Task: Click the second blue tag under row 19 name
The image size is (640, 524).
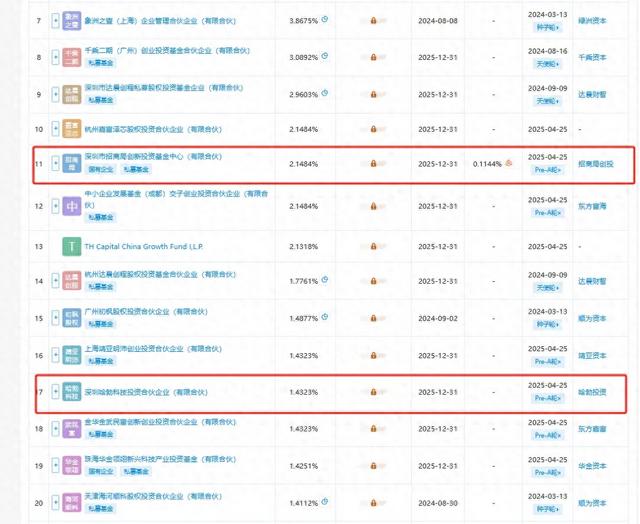Action: (136, 471)
